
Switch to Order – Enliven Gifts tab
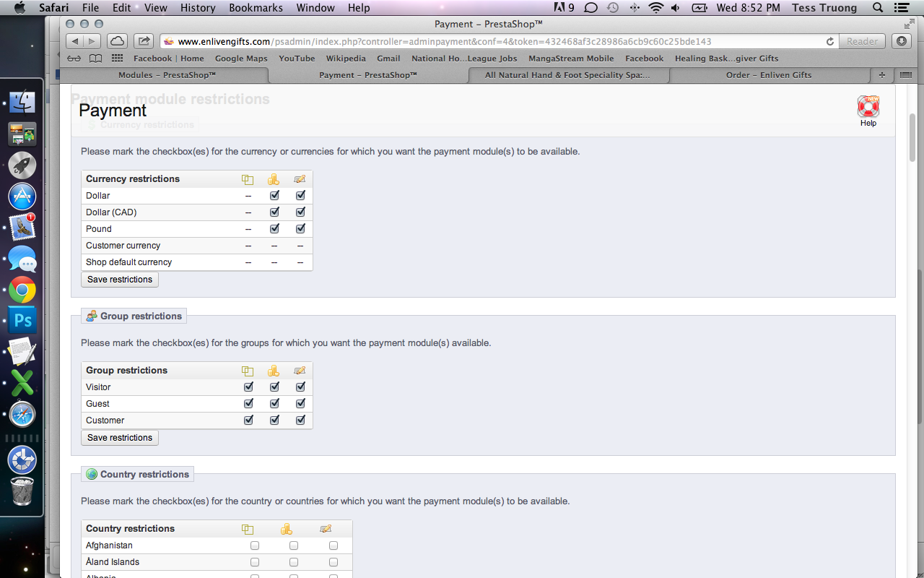pos(770,75)
